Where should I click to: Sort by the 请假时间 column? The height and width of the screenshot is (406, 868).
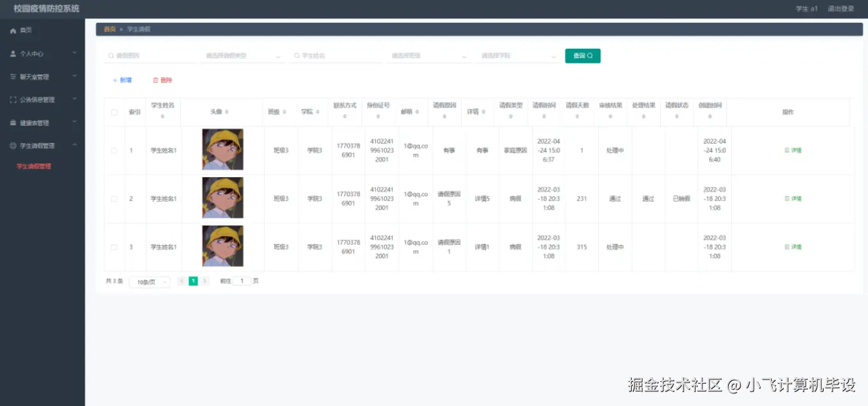(544, 117)
